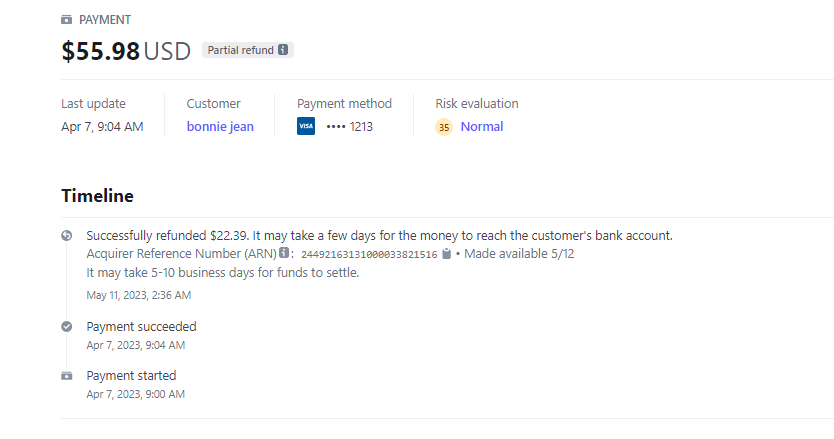Click the payment icon beside the PAYMENT label

click(67, 20)
